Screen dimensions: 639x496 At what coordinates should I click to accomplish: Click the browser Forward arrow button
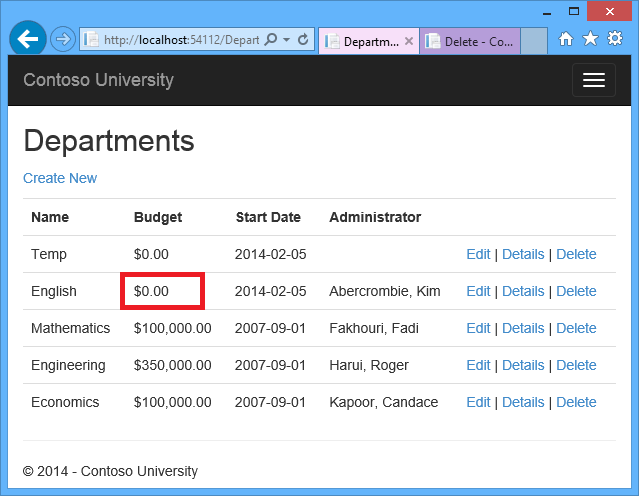coord(62,40)
